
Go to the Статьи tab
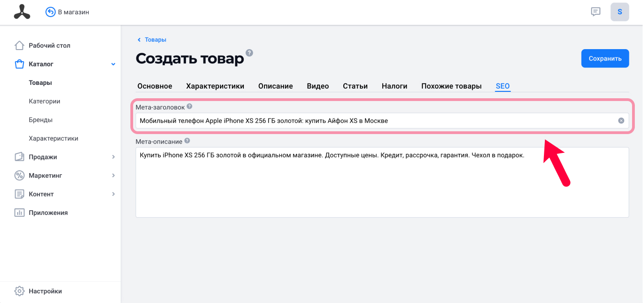tap(355, 86)
